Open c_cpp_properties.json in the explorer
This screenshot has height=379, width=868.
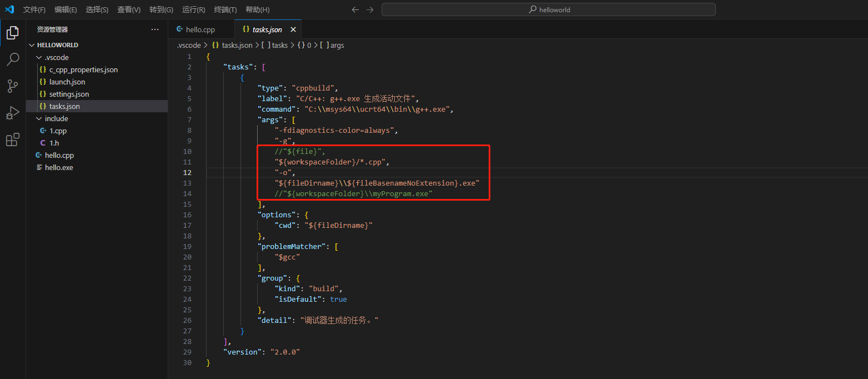click(97, 69)
